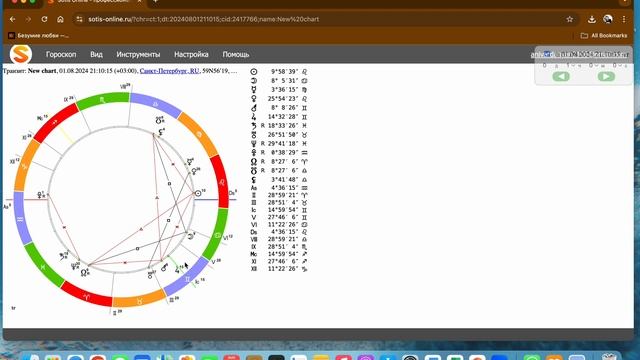Viewport: 640px width, 360px height.
Task: Click the Moon symbol in the positions table
Action: pos(253,80)
